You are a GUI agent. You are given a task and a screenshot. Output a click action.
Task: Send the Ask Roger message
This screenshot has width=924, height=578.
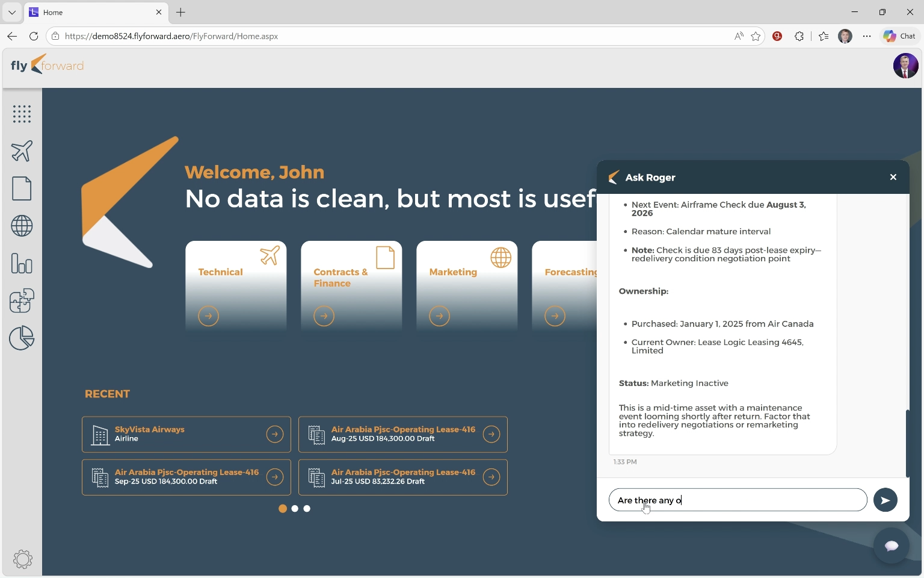885,500
